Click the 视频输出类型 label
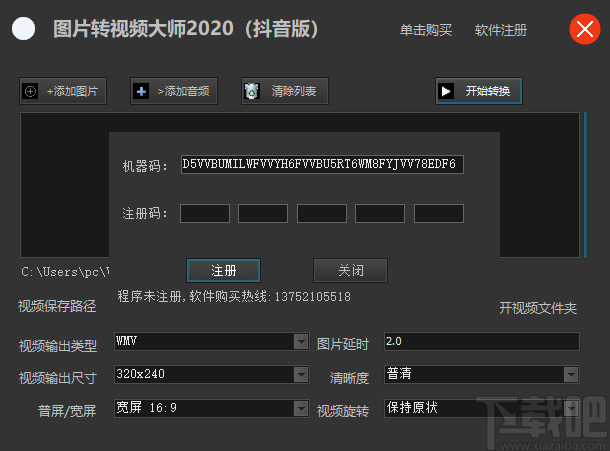 [x=58, y=346]
